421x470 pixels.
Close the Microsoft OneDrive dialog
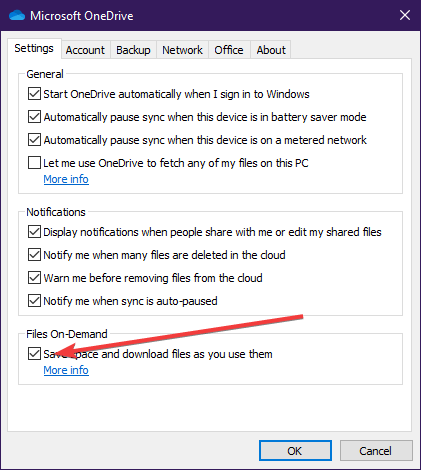coord(405,15)
